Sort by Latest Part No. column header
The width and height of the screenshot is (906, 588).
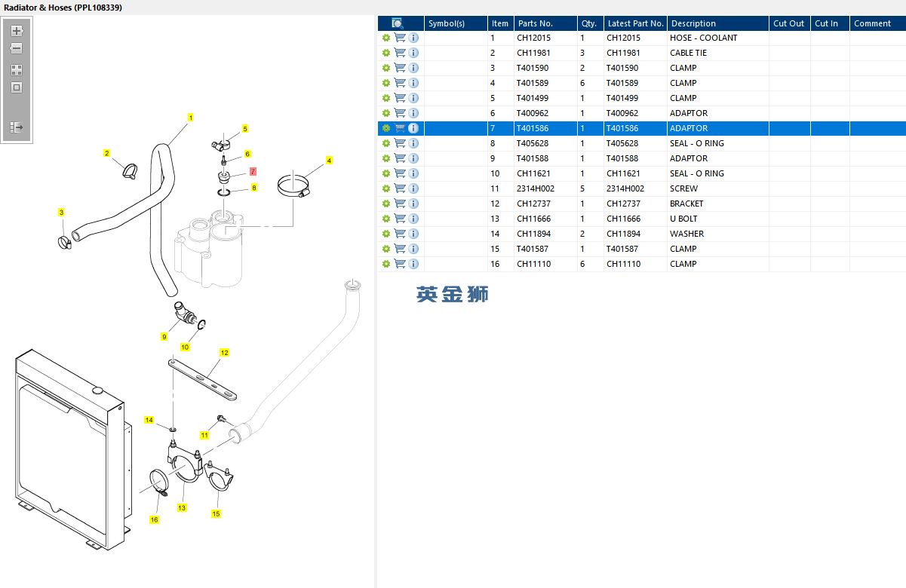pos(635,23)
